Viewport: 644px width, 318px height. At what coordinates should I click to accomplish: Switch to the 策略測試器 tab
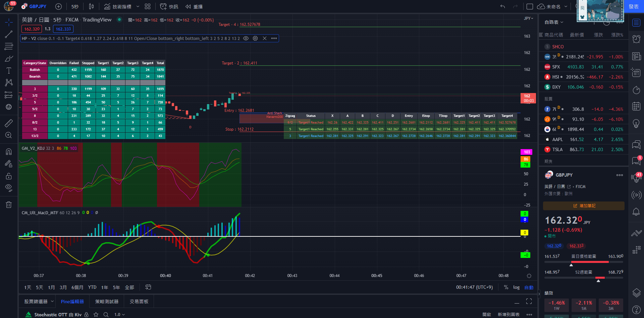click(107, 302)
